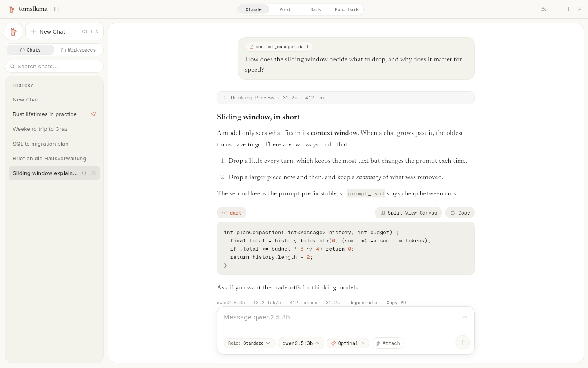This screenshot has width=588, height=368.
Task: Click the inline prompt_eval code
Action: [366, 193]
